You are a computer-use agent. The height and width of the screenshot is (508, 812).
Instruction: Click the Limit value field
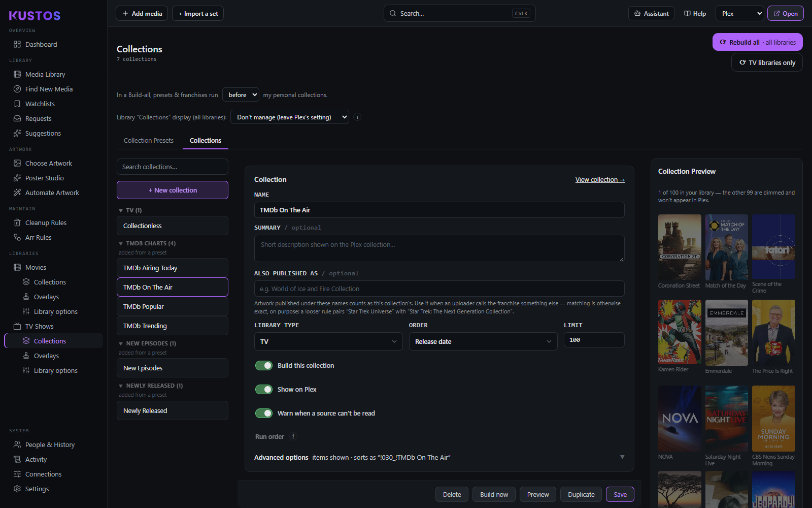pos(594,340)
